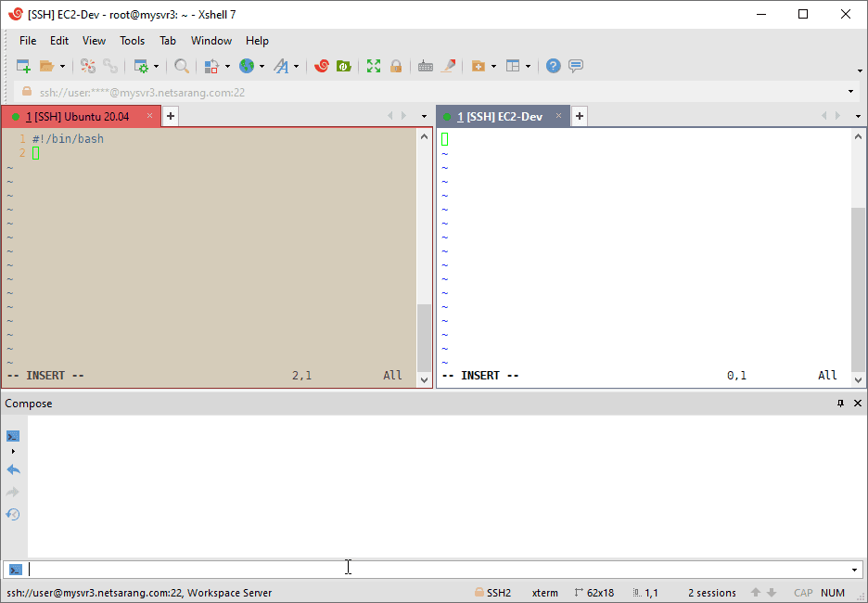Click the Reconnect chain-link icon
This screenshot has width=868, height=603.
pyautogui.click(x=110, y=67)
